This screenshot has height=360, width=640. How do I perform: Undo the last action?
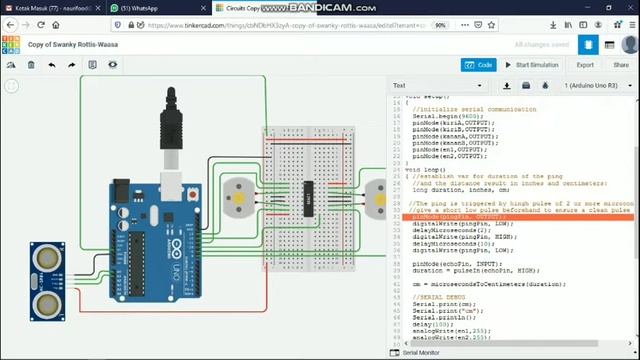pyautogui.click(x=52, y=65)
